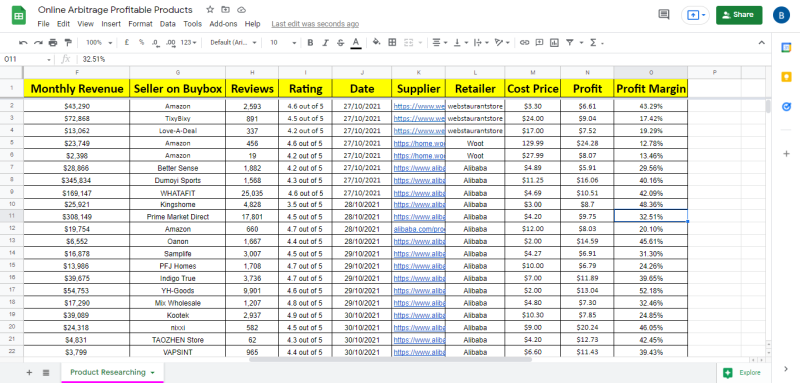Open the Edit menu
The height and width of the screenshot is (383, 800).
pos(63,24)
